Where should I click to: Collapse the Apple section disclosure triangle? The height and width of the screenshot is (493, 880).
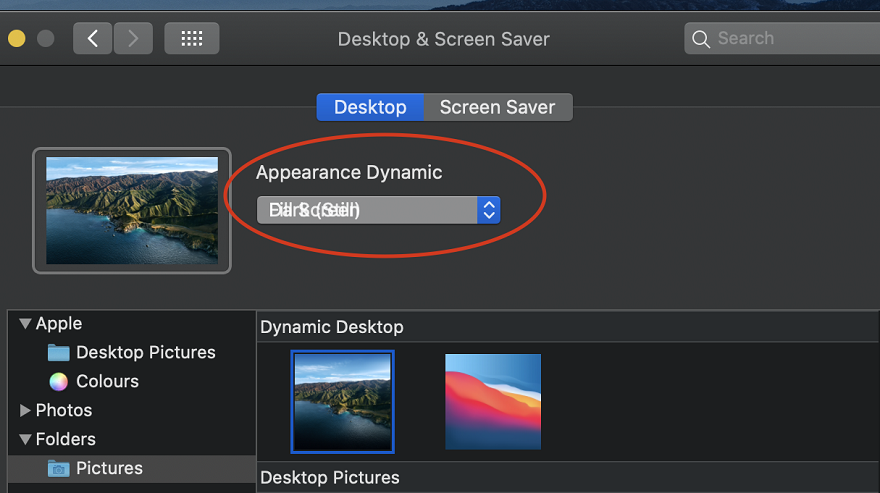(x=25, y=324)
